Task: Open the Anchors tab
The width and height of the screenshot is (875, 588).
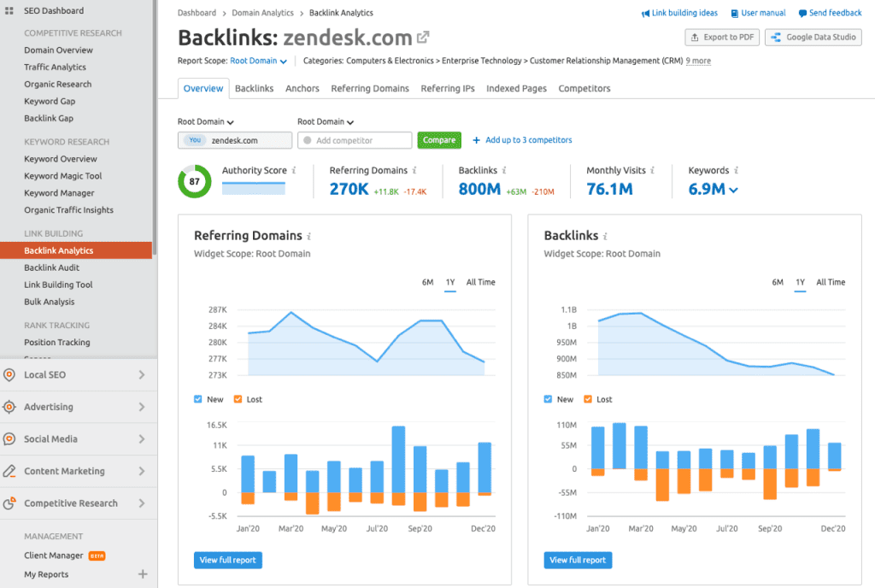Action: 302,88
